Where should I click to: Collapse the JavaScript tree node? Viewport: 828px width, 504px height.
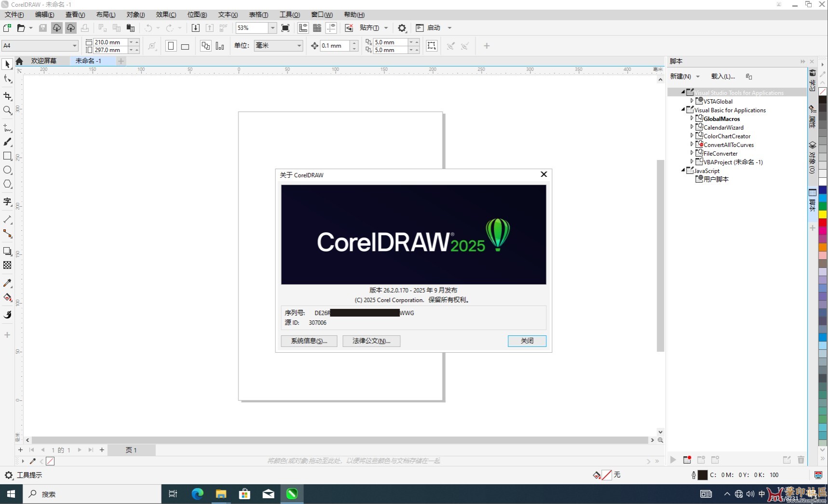tap(683, 170)
